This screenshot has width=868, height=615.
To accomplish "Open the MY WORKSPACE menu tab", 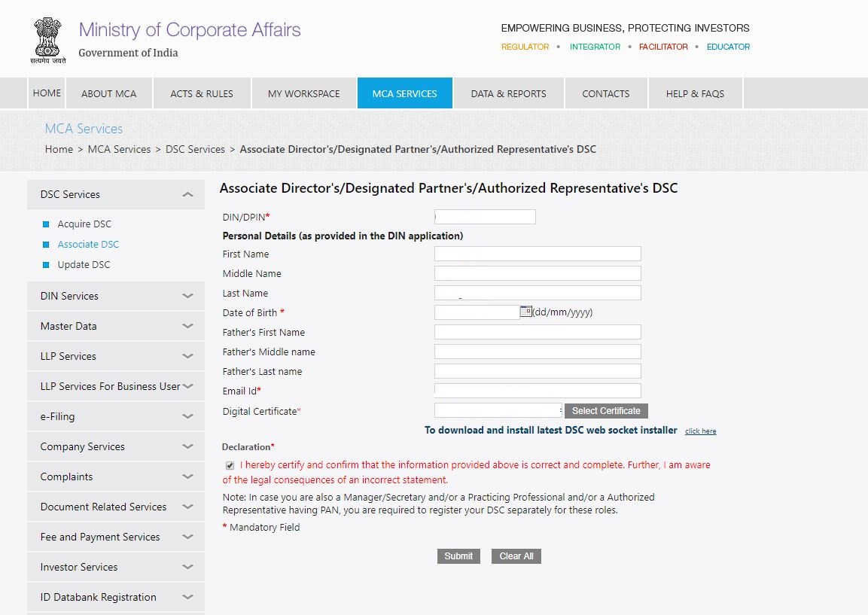I will tap(303, 93).
